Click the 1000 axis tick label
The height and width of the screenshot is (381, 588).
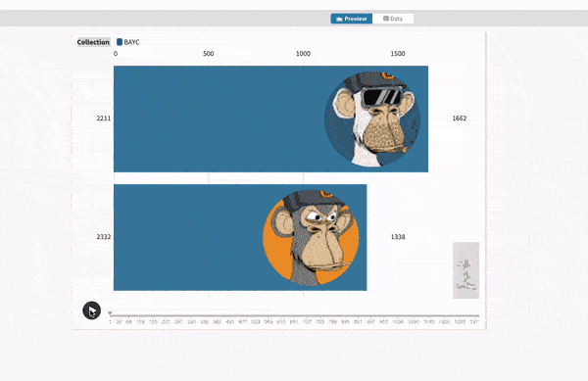[x=303, y=54]
